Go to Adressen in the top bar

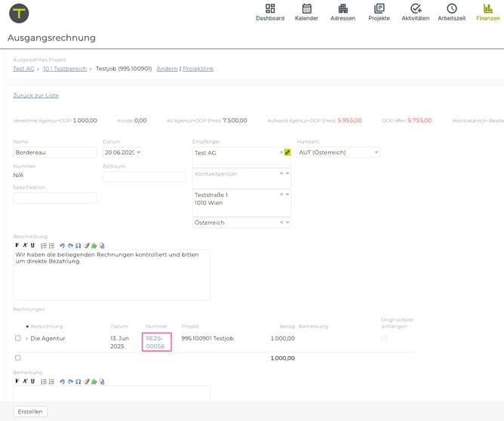[x=343, y=12]
